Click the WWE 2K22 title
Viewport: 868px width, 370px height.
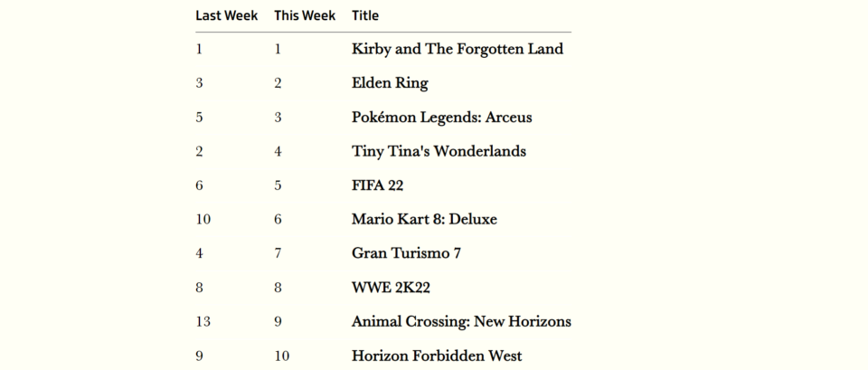click(x=391, y=288)
